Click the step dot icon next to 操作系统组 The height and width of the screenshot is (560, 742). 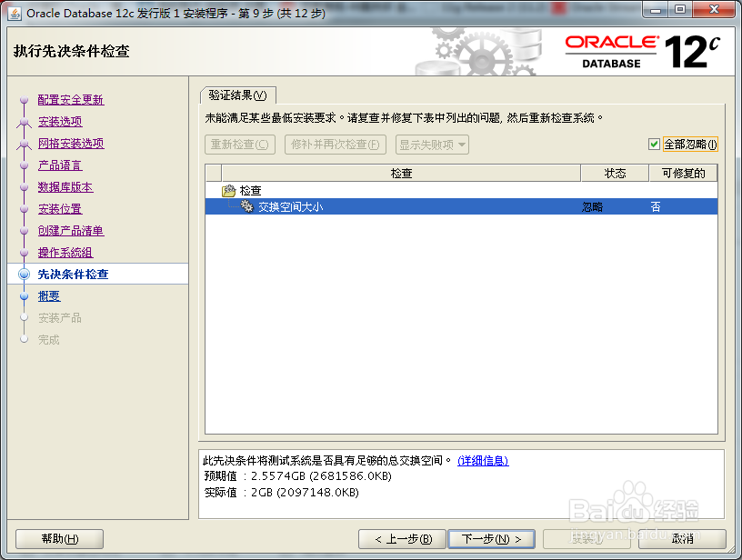click(24, 252)
